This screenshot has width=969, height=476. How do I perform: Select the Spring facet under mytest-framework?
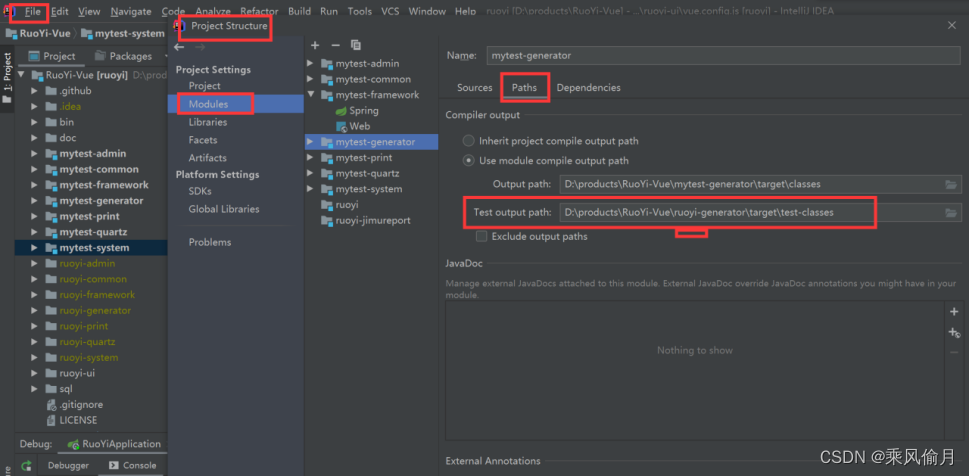point(362,111)
